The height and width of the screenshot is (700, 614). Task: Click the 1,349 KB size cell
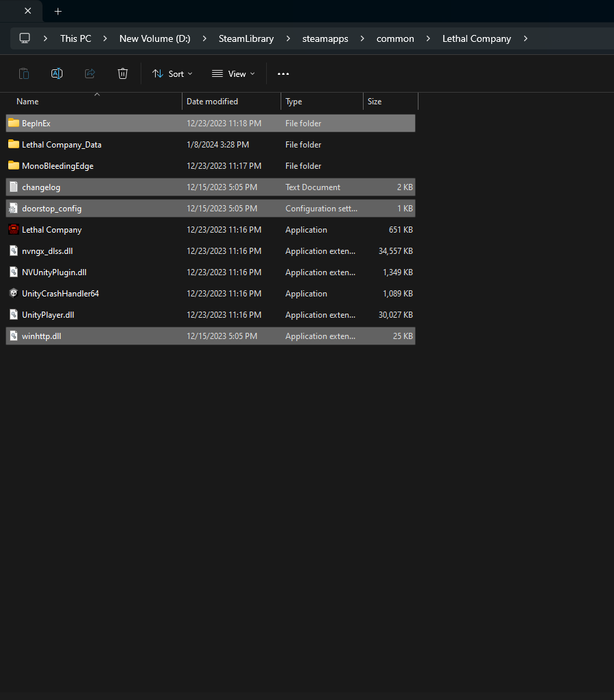click(398, 272)
